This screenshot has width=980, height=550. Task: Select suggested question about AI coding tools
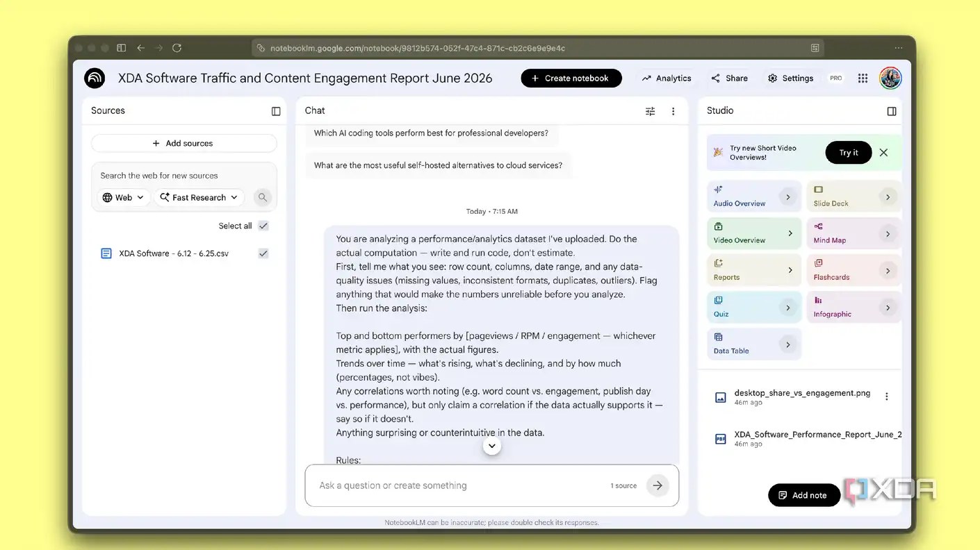click(x=431, y=133)
